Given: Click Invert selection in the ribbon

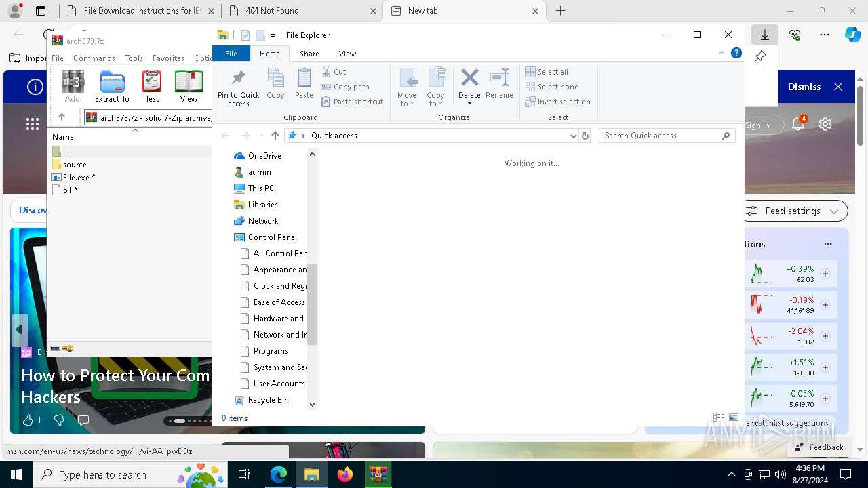Looking at the screenshot, I should [557, 102].
